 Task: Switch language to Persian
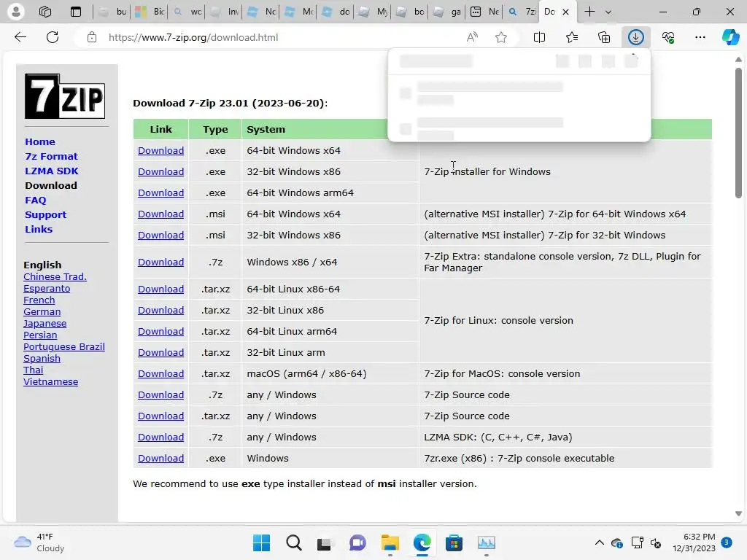(x=40, y=335)
